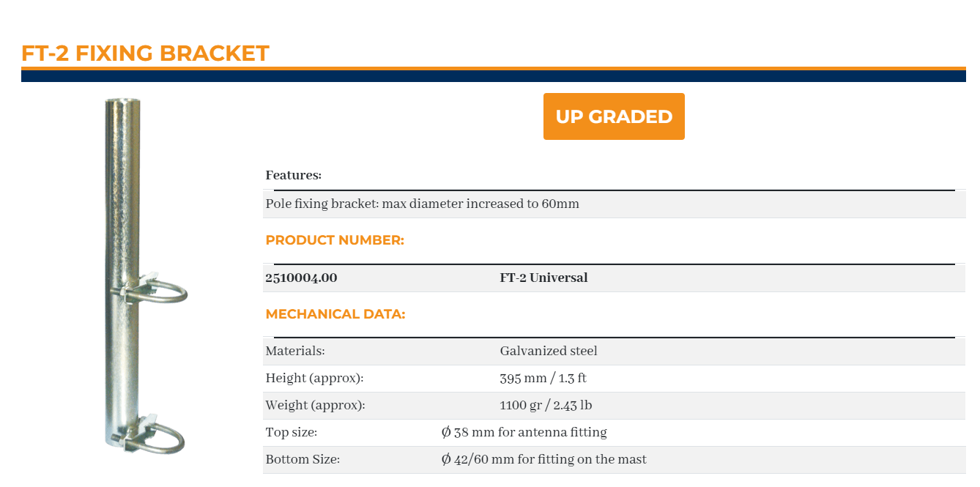Click the Height (approx) label
This screenshot has height=487, width=980.
(314, 378)
